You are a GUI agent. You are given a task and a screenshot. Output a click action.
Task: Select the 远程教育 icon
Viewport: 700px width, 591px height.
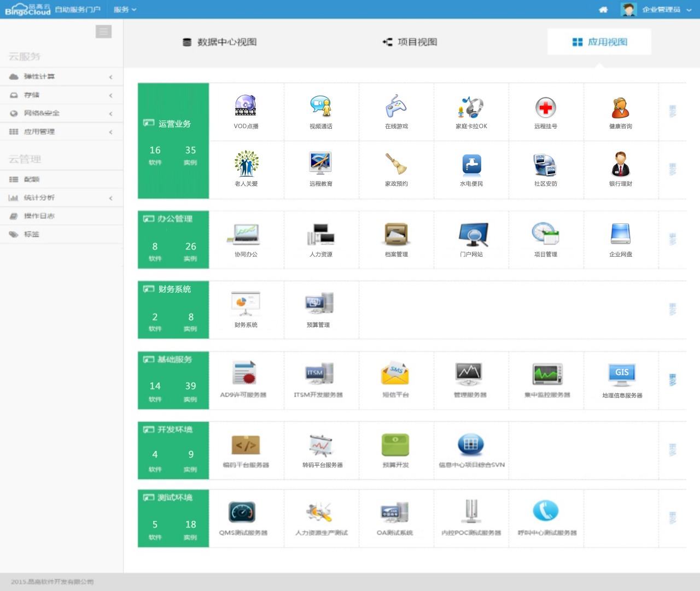pyautogui.click(x=320, y=163)
